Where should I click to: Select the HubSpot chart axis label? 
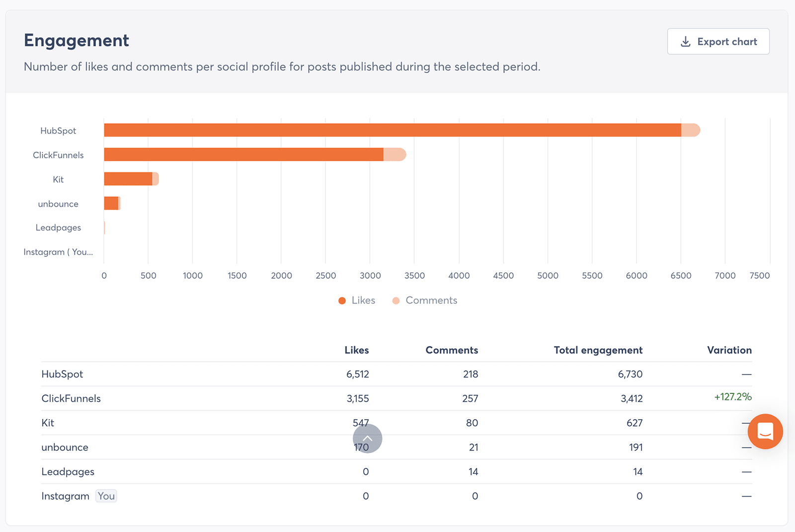(58, 131)
